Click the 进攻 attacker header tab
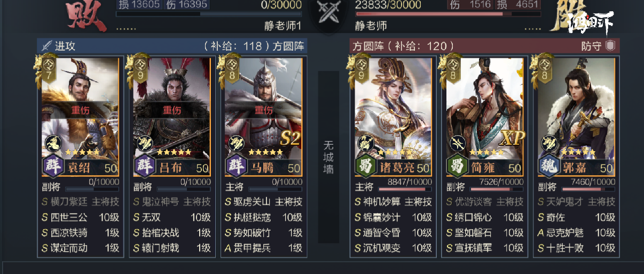This screenshot has width=644, height=274. point(65,46)
